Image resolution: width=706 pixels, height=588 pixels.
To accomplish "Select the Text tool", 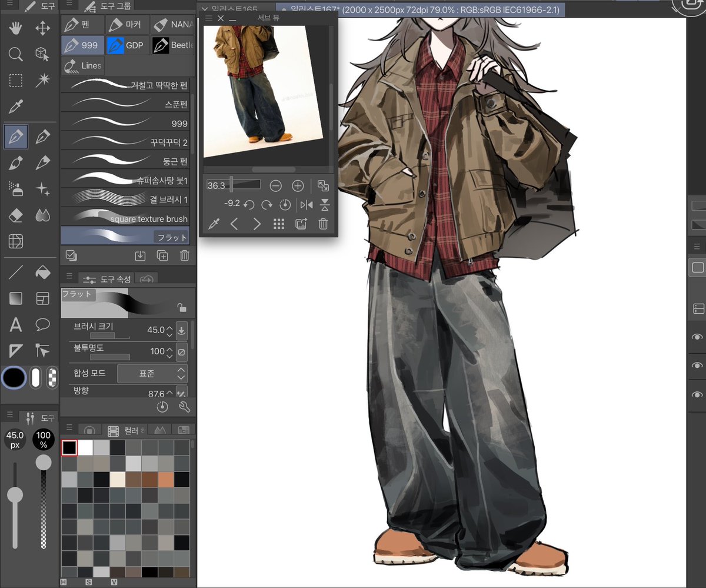I will [16, 324].
